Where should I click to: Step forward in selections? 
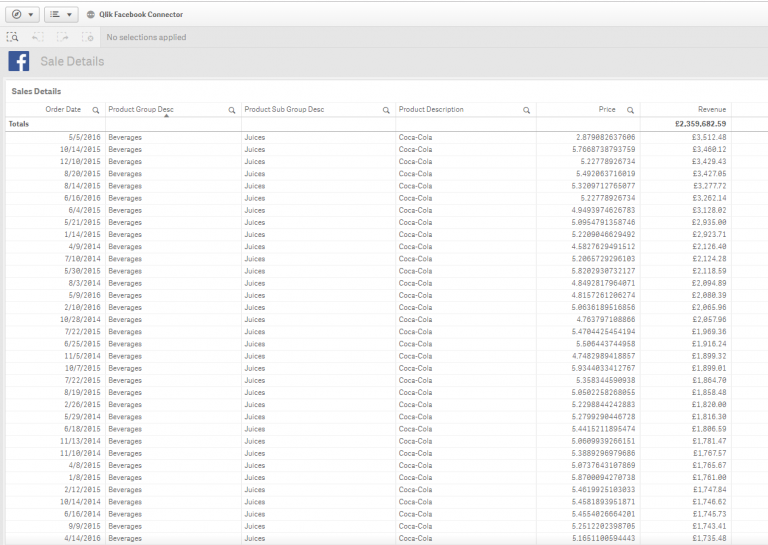point(62,37)
